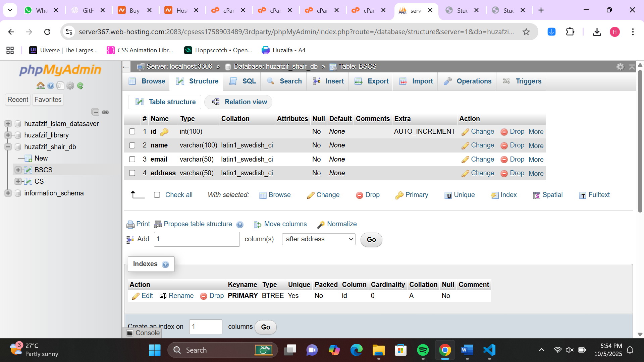The height and width of the screenshot is (362, 644).
Task: Select the email column checkbox
Action: pos(132,159)
